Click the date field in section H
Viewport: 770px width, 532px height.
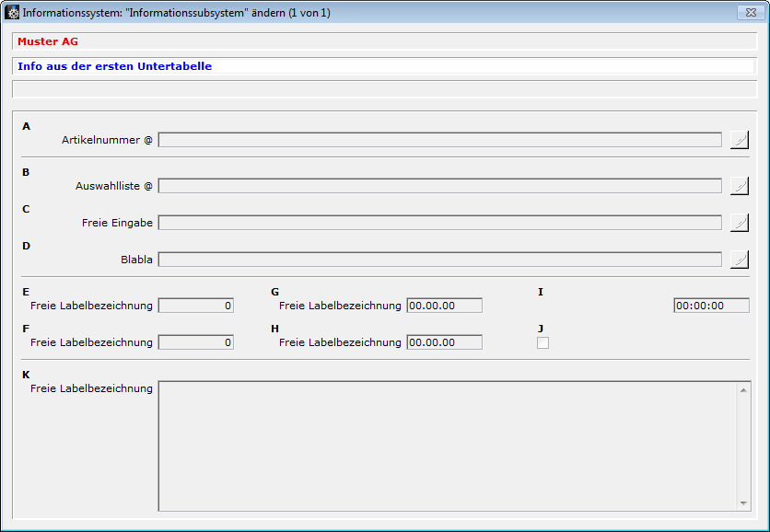coord(444,342)
